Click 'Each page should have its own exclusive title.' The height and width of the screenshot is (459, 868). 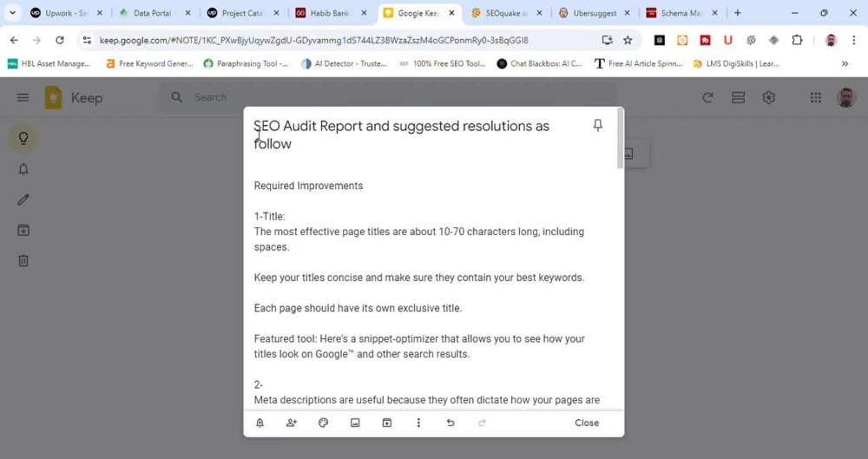pos(358,308)
